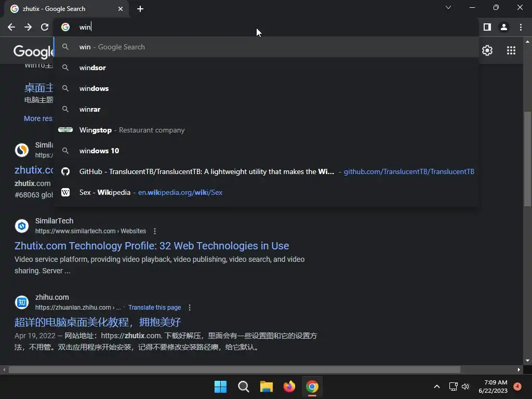Go back to the previous page
This screenshot has width=532, height=399.
point(11,27)
